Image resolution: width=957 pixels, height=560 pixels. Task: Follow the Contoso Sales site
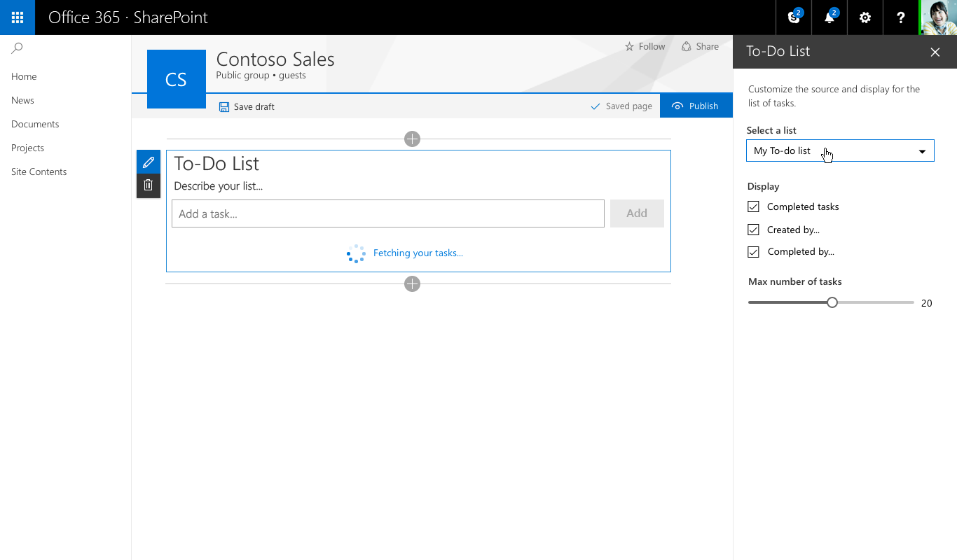coord(645,46)
